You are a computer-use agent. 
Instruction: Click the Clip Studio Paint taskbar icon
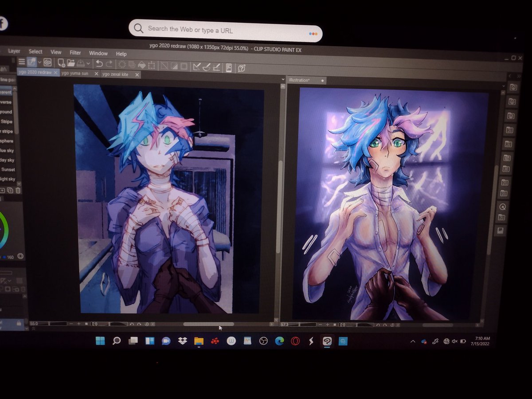tap(327, 340)
